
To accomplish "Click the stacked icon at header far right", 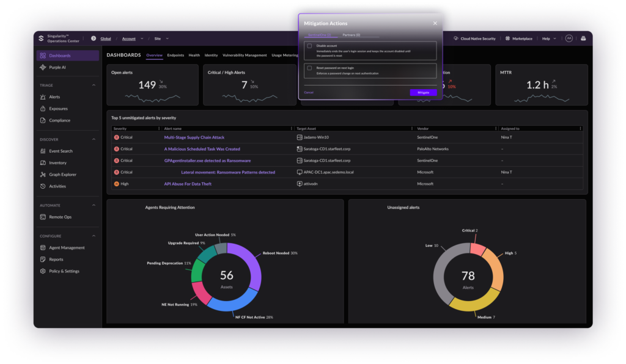I will click(x=583, y=38).
